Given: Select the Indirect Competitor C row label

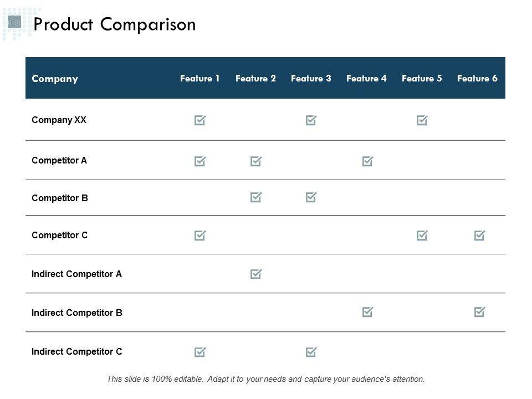Looking at the screenshot, I should click(x=77, y=351).
